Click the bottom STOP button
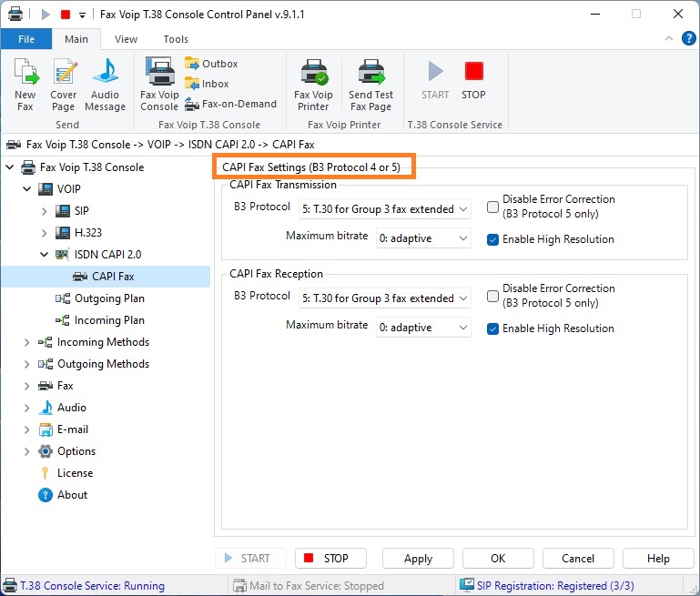 pyautogui.click(x=330, y=558)
